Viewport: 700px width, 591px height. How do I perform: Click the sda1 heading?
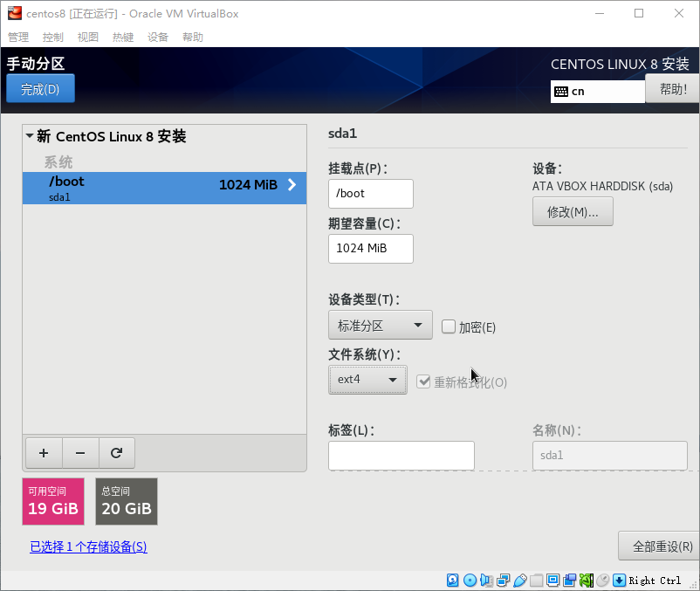point(342,134)
